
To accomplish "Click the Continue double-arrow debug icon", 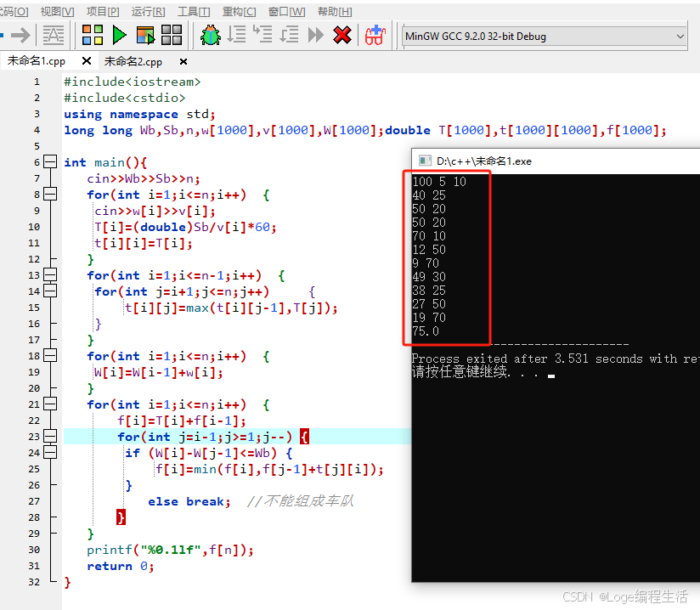I will point(316,35).
